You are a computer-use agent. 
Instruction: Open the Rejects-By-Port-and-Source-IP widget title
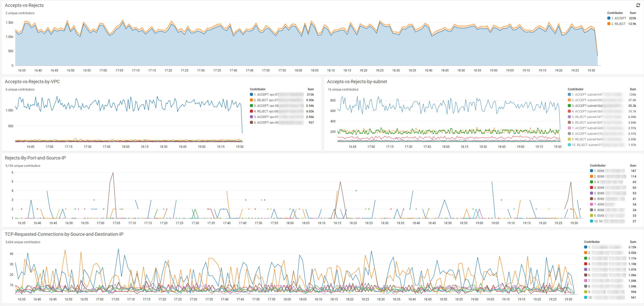(35, 158)
